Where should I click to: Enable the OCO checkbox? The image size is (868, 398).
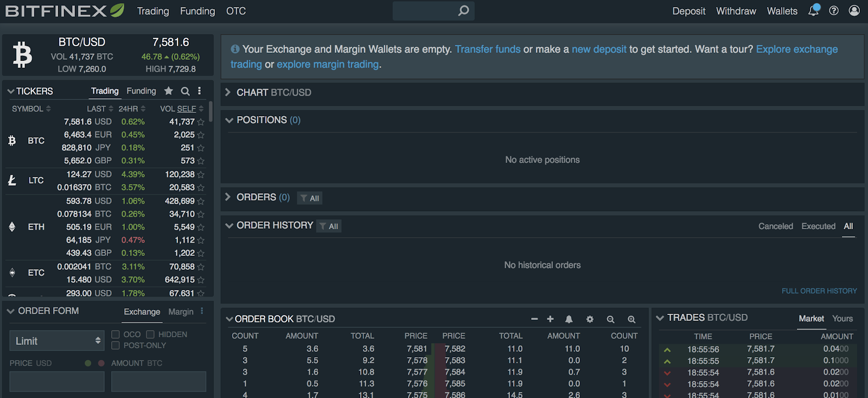(116, 334)
